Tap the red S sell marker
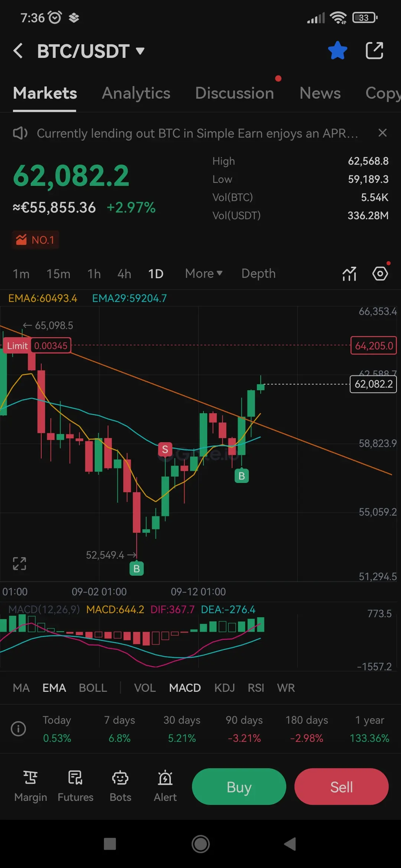The width and height of the screenshot is (401, 868). click(165, 450)
